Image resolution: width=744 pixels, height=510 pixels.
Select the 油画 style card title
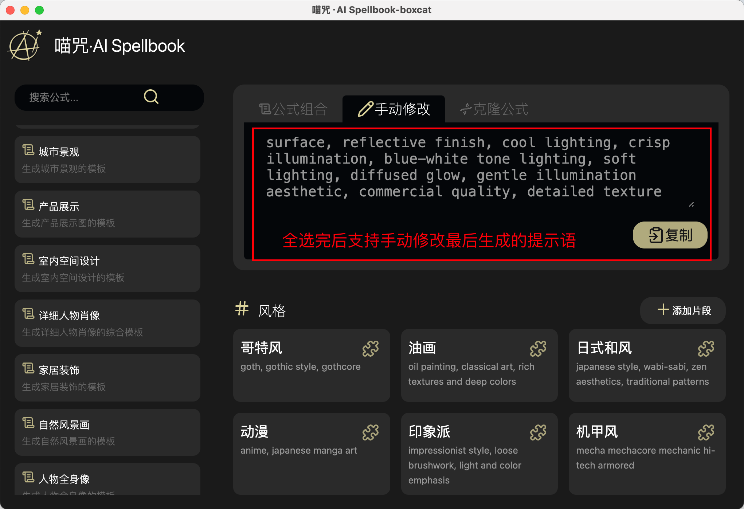(422, 348)
